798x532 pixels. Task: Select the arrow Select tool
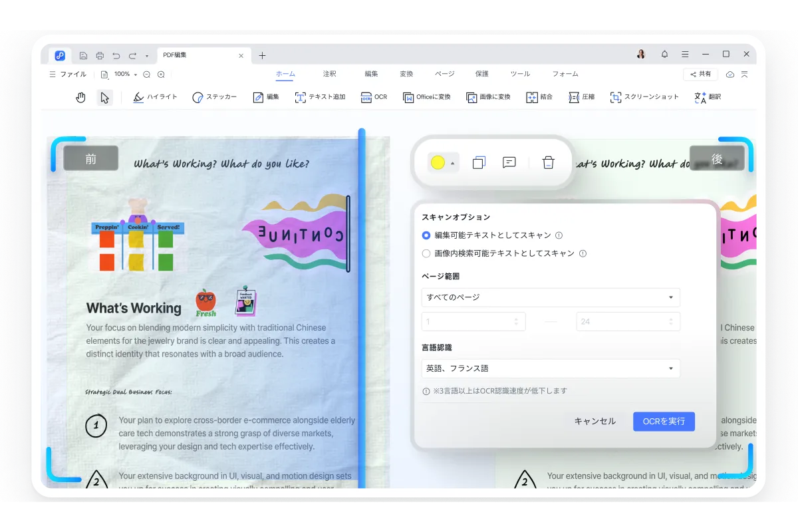(x=104, y=97)
